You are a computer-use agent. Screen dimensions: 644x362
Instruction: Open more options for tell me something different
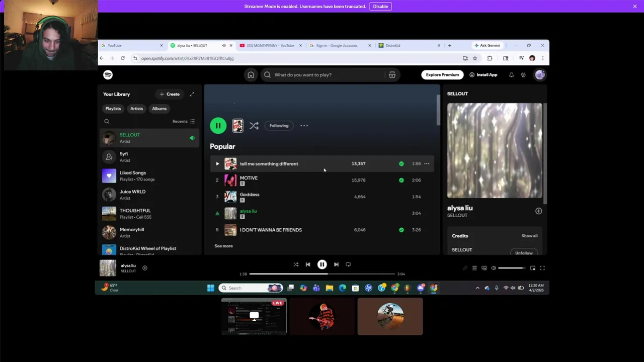click(427, 163)
